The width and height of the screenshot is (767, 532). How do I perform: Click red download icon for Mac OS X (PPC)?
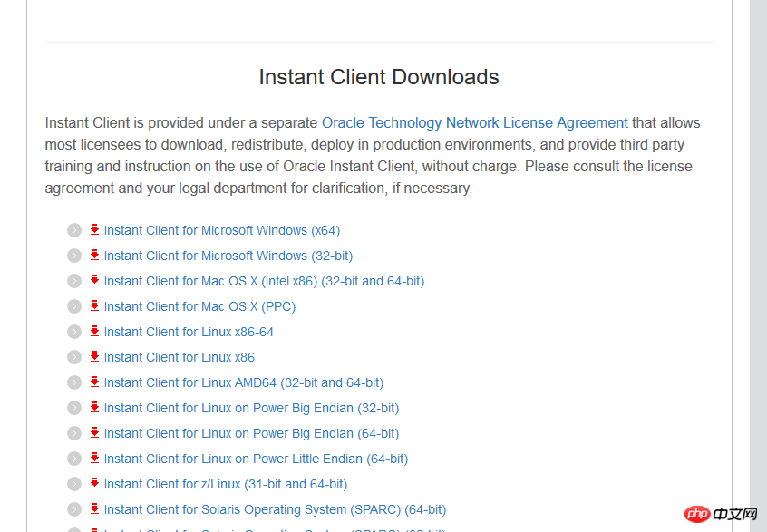point(95,305)
